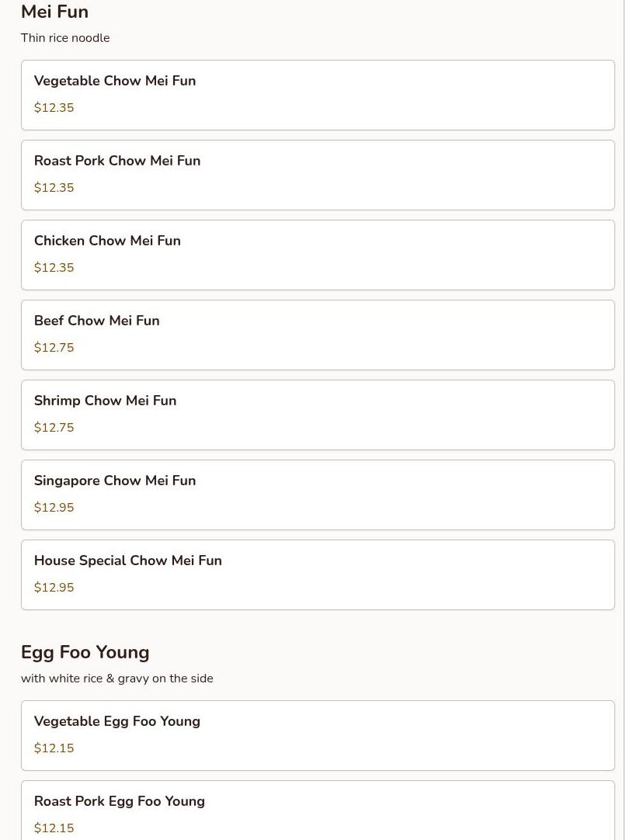Click the $12.75 price of Shrimp Chow Mei Fun

tap(54, 428)
